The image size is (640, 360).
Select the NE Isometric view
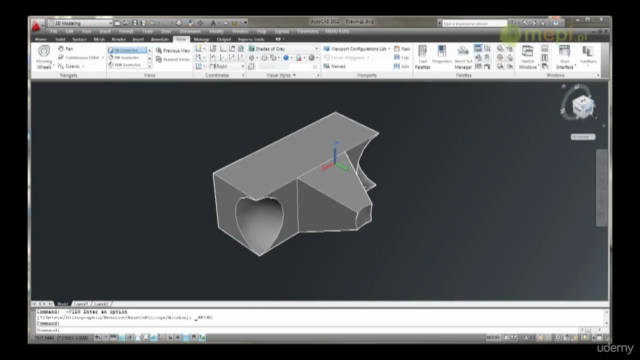[127, 58]
